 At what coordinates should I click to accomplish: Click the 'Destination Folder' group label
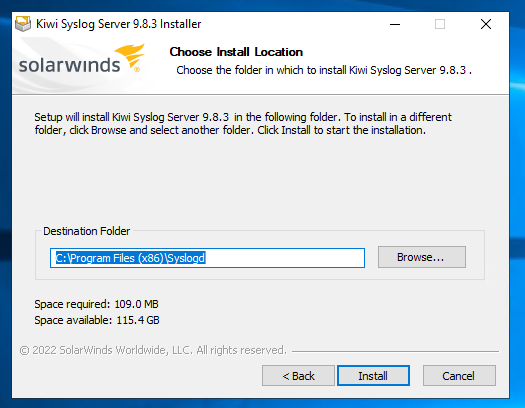(86, 231)
